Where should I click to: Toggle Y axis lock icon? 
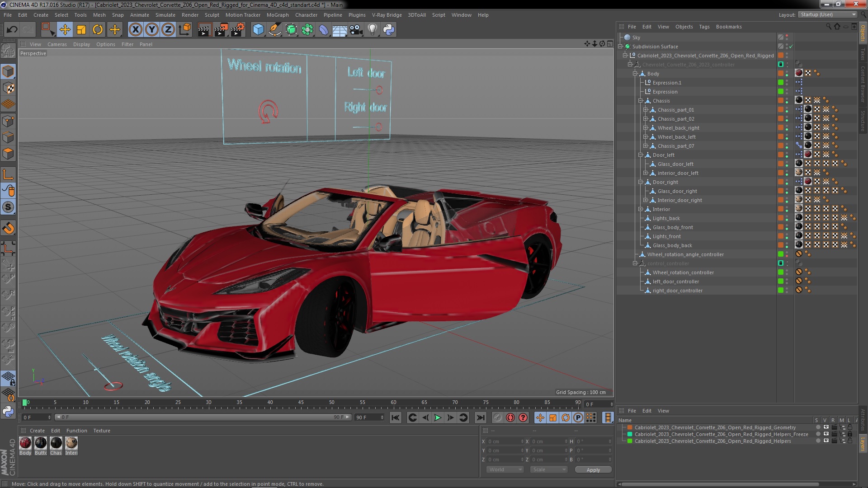tap(152, 30)
